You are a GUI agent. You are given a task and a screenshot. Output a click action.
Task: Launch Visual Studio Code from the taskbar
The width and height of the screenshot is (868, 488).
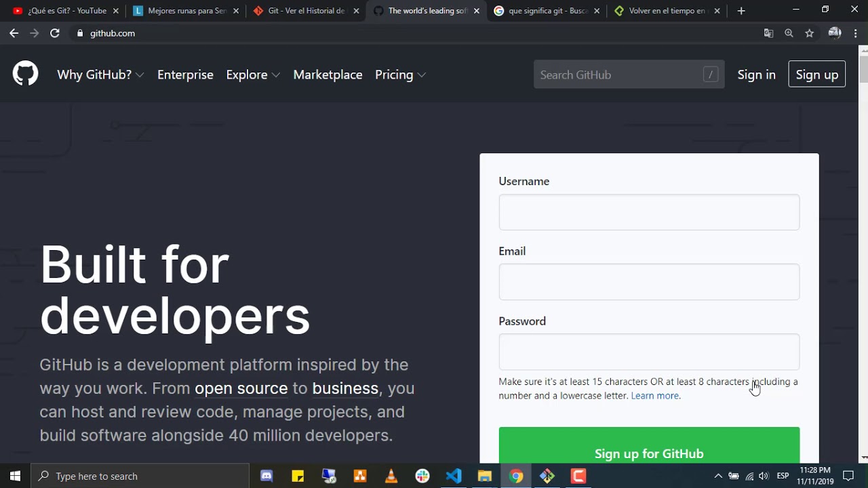pos(454,476)
